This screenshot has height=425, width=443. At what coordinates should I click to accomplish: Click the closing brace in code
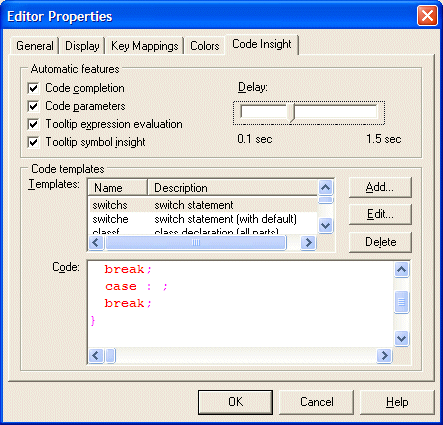93,321
